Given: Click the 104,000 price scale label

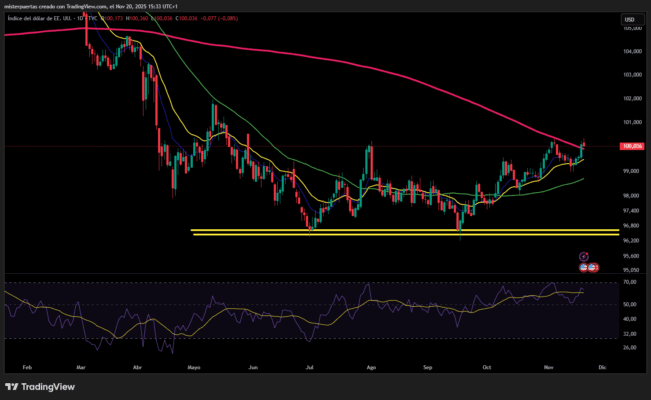Looking at the screenshot, I should pos(631,51).
